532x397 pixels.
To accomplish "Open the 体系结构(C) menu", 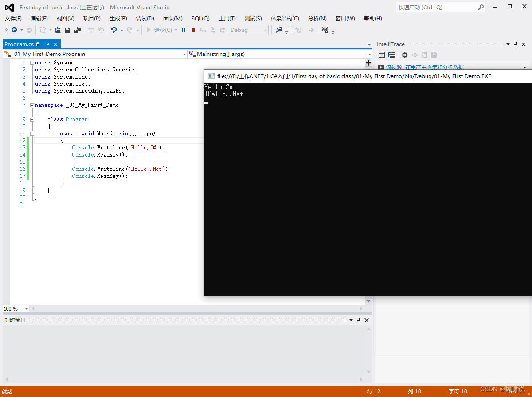I will 285,19.
